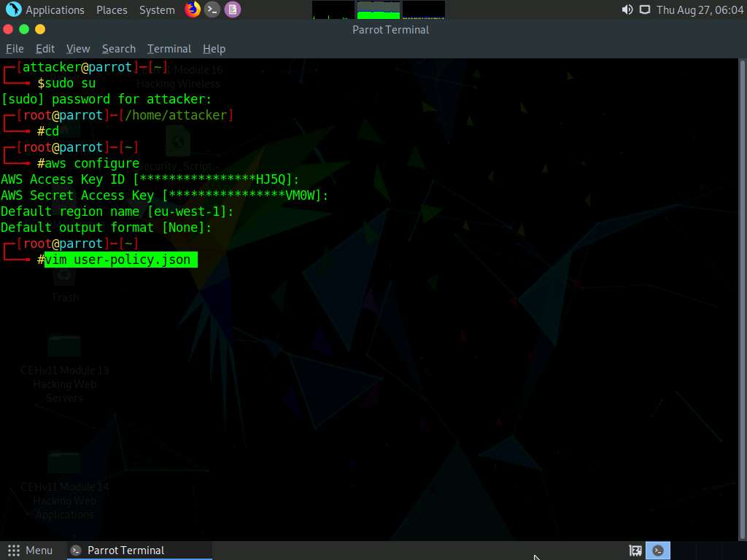Click the Parrot Terminal taskbar button

139,550
